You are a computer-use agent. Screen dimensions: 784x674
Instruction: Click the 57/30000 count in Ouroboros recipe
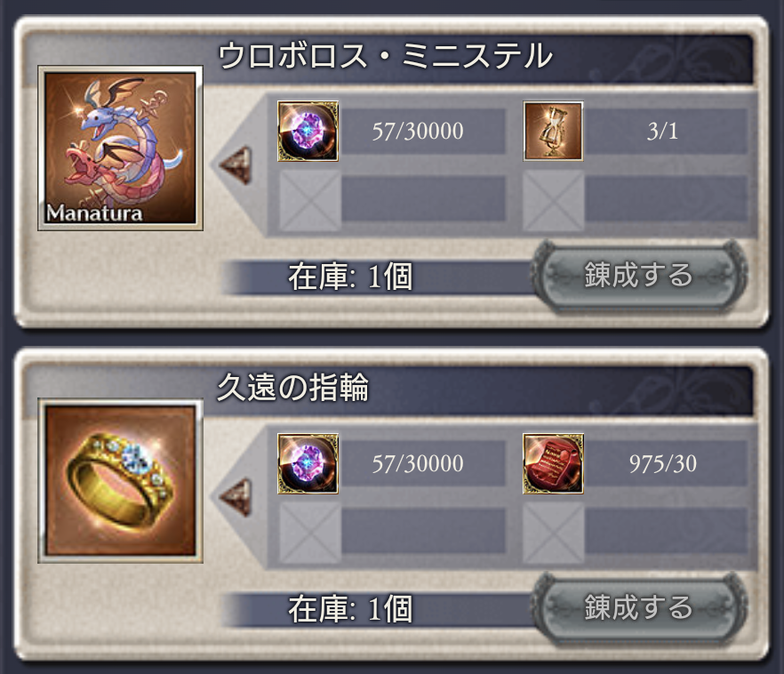point(418,131)
